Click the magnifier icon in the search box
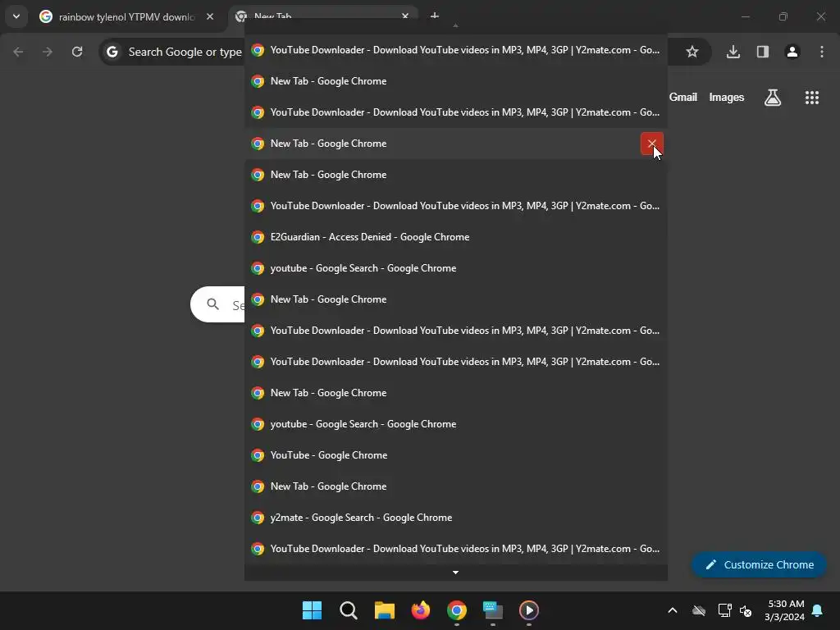The image size is (840, 630). click(213, 304)
